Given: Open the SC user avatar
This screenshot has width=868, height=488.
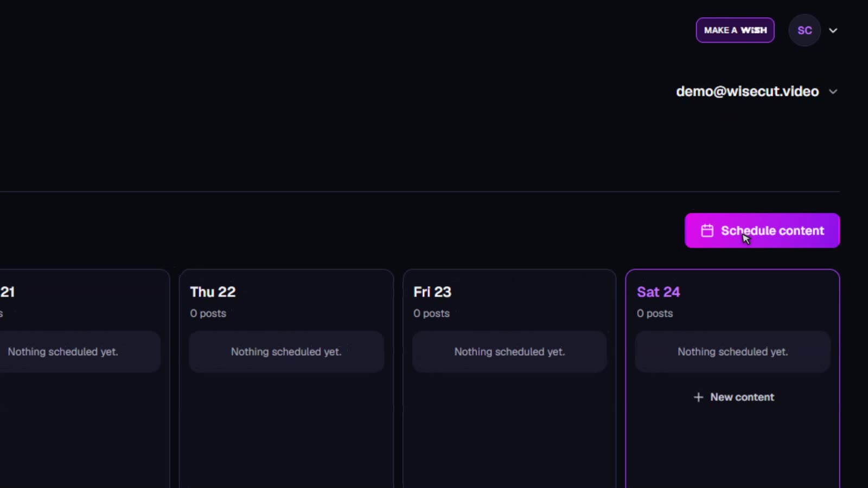Looking at the screenshot, I should [x=805, y=30].
